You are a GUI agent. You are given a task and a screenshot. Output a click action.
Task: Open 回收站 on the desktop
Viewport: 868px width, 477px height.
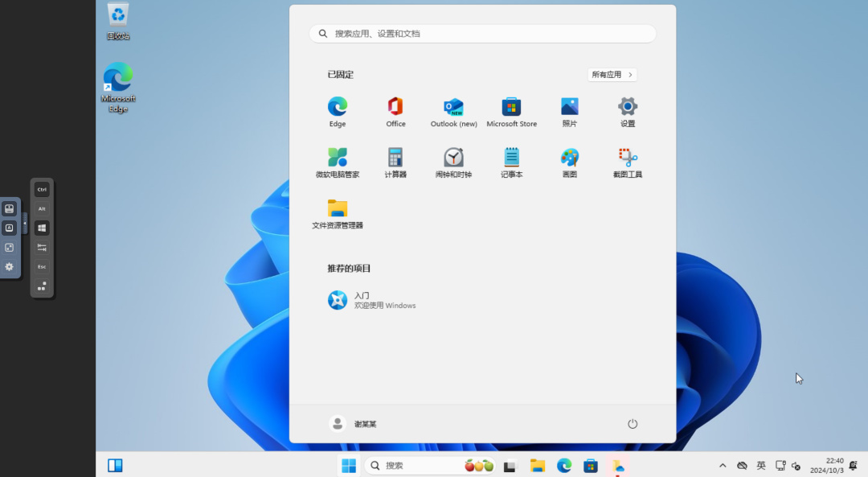118,23
